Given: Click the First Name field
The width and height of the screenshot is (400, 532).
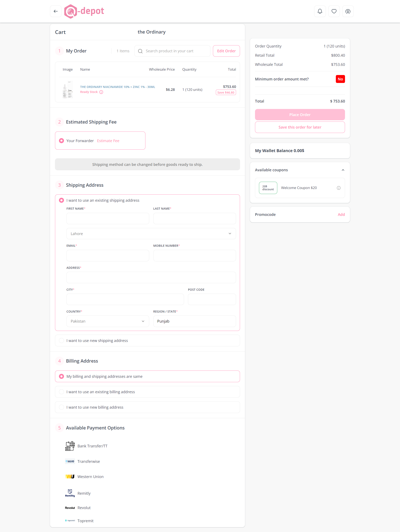Looking at the screenshot, I should point(108,218).
